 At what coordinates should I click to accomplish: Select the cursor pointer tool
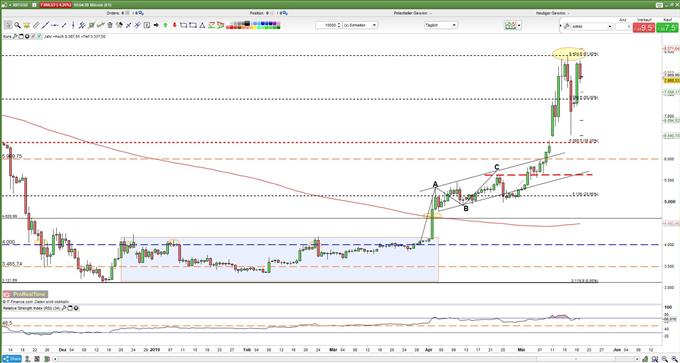(8, 25)
